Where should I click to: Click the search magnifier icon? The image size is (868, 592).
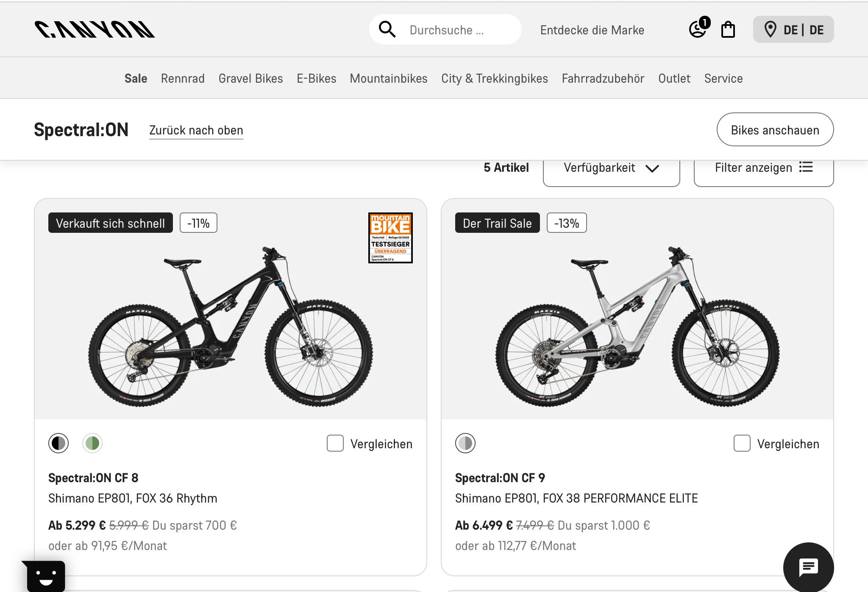pos(387,30)
